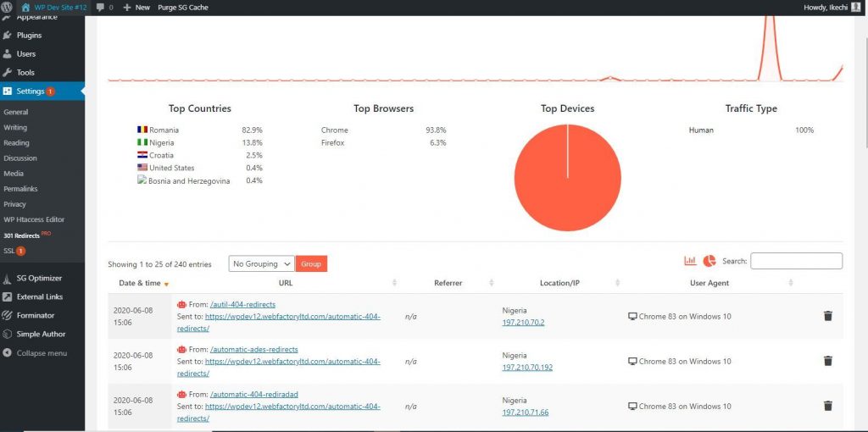This screenshot has width=868, height=432.
Task: Open WordPress logo menu in admin bar
Action: point(7,8)
